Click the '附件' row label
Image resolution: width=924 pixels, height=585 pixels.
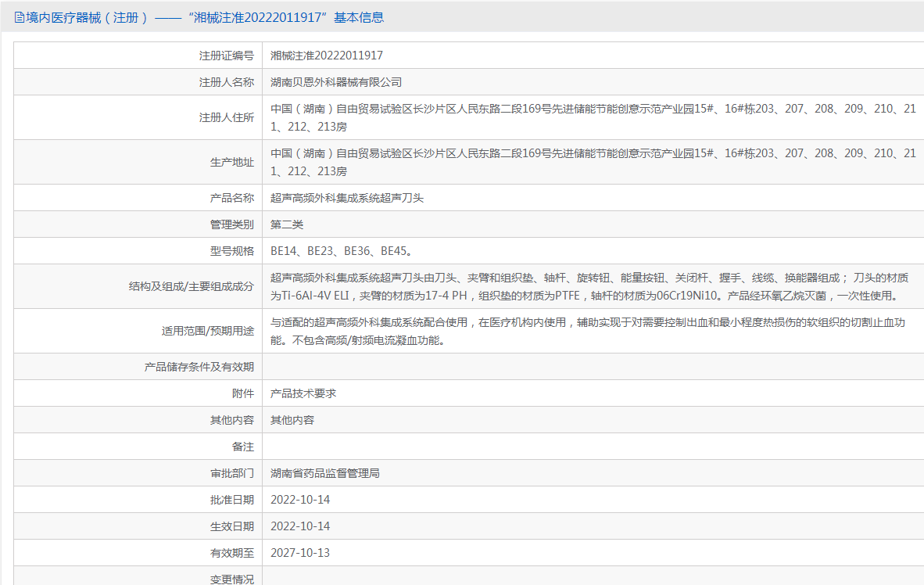point(243,393)
